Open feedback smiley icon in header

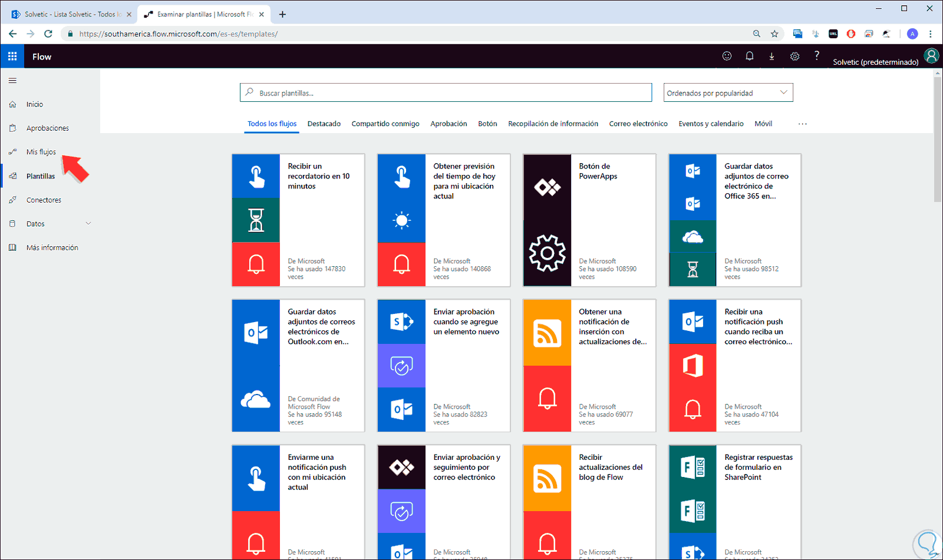click(727, 56)
